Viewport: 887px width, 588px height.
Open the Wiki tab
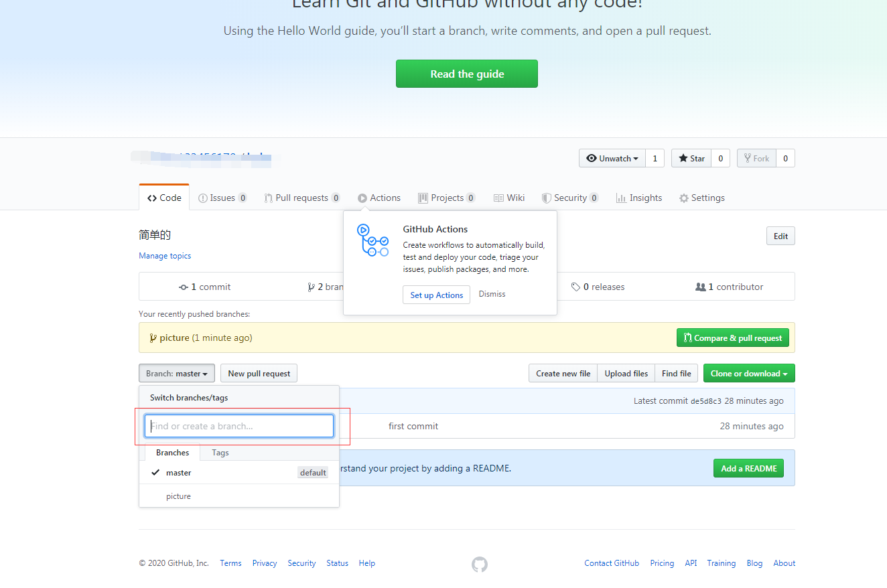click(509, 198)
